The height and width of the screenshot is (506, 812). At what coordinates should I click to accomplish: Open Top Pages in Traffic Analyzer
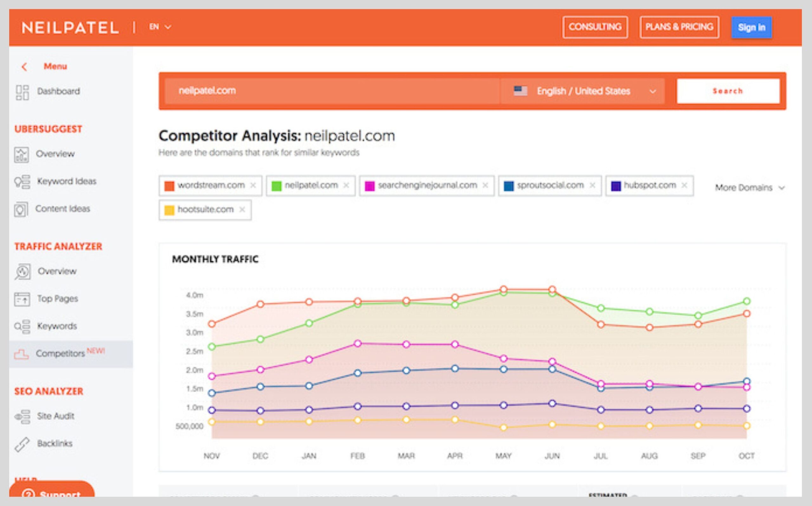point(58,299)
